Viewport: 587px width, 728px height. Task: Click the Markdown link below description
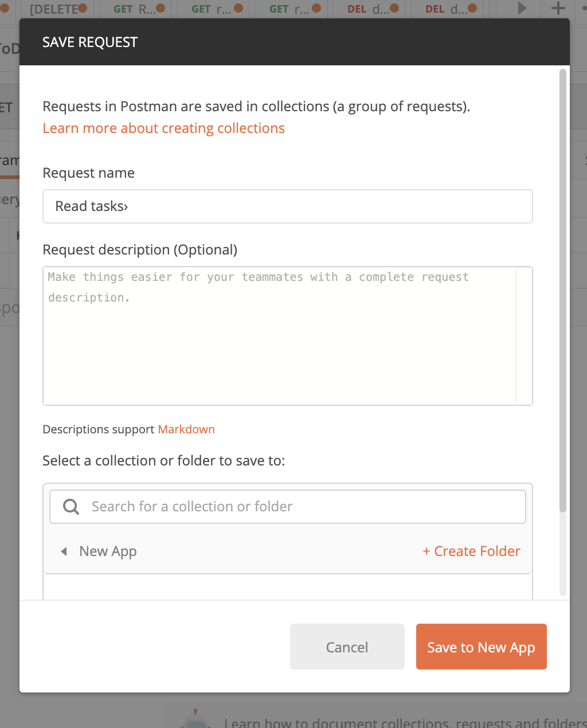point(186,429)
